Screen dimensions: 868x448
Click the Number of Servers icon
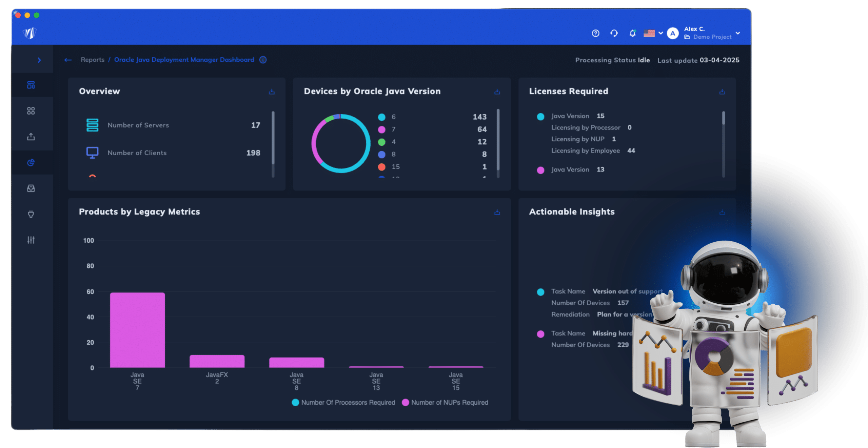click(92, 125)
